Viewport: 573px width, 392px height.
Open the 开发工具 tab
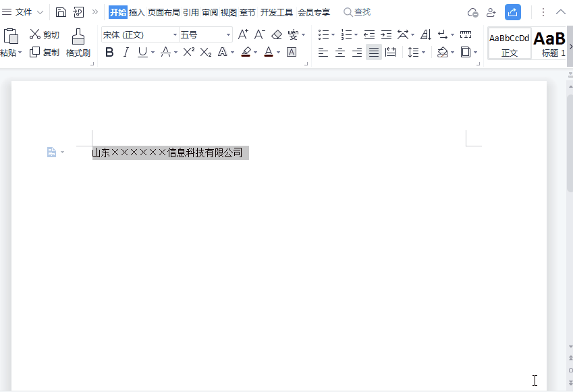(277, 12)
